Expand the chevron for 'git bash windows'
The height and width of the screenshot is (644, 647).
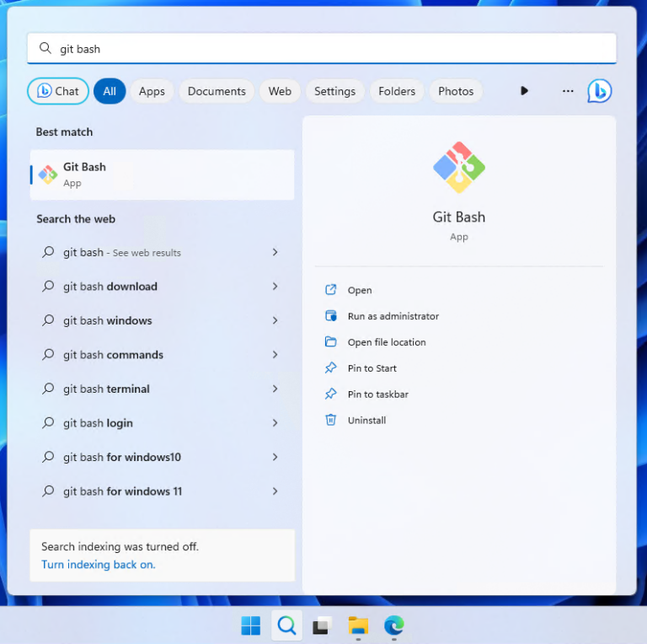coord(275,320)
